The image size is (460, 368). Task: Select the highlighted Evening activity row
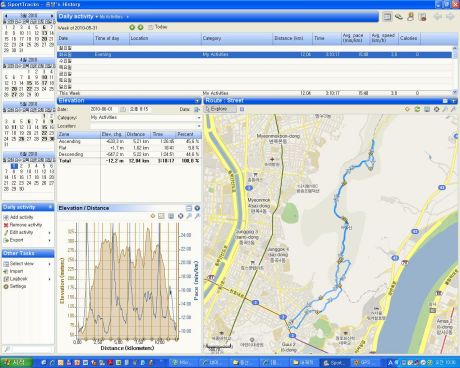click(x=254, y=54)
